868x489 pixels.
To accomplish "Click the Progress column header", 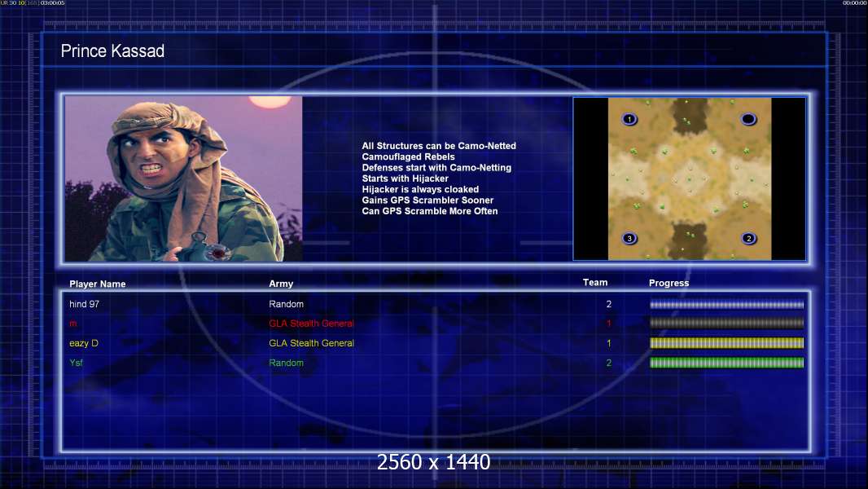I will pyautogui.click(x=669, y=283).
